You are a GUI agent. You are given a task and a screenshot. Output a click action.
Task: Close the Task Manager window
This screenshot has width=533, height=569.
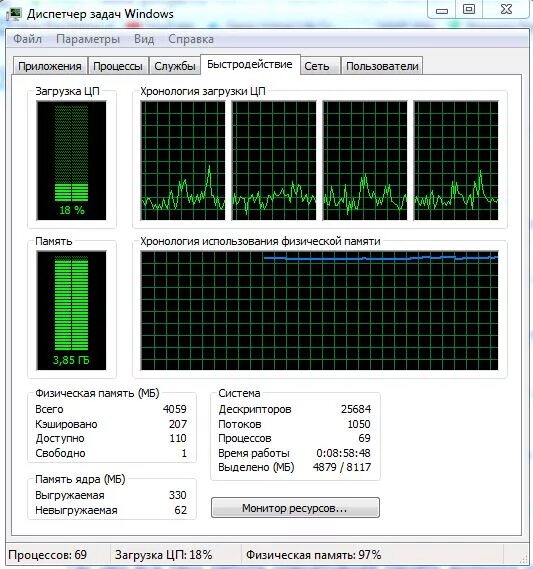(506, 10)
